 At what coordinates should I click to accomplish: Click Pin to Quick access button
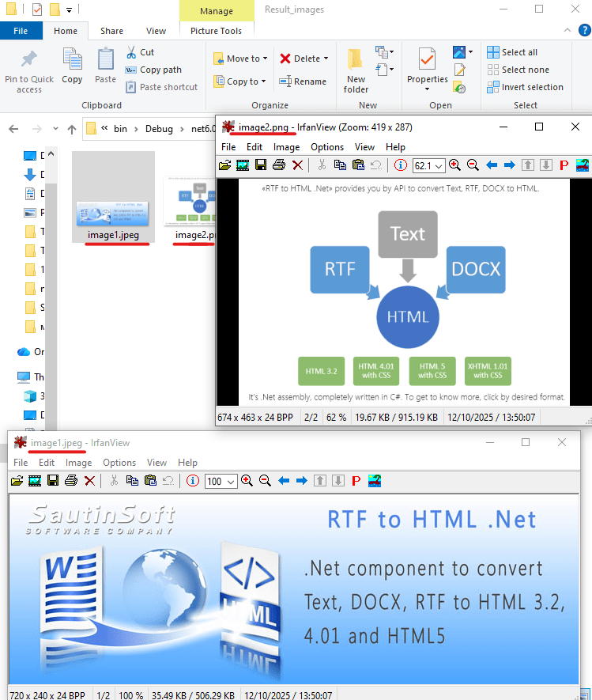click(x=29, y=71)
